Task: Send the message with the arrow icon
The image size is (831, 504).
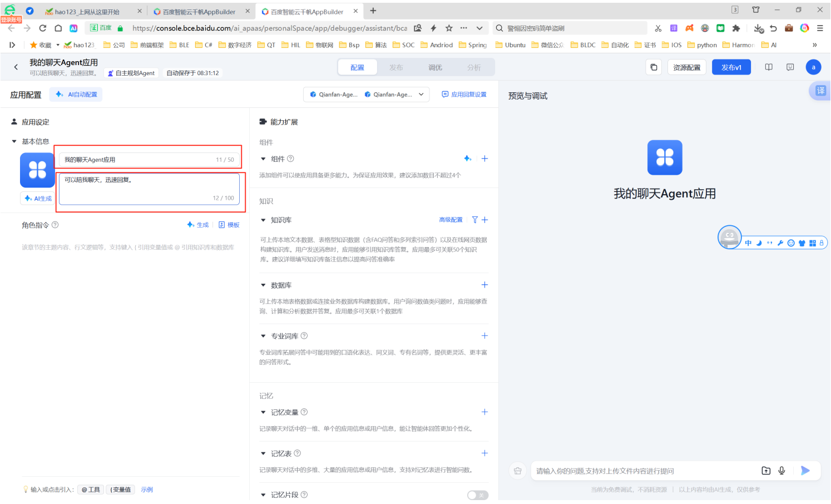Action: click(x=805, y=471)
